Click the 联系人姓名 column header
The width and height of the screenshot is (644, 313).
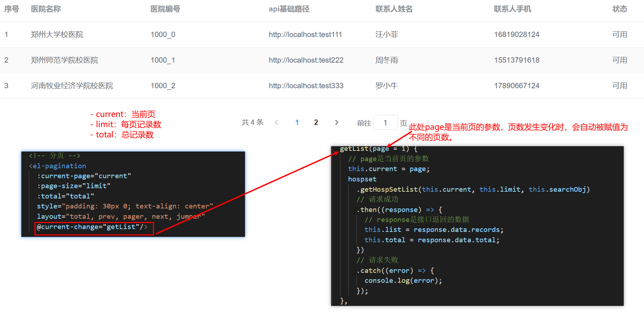[394, 9]
